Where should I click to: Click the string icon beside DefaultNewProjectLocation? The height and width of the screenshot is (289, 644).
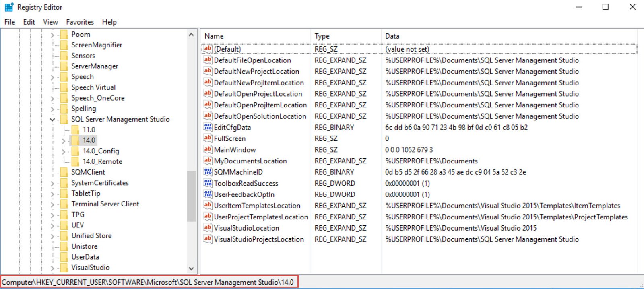tap(208, 71)
